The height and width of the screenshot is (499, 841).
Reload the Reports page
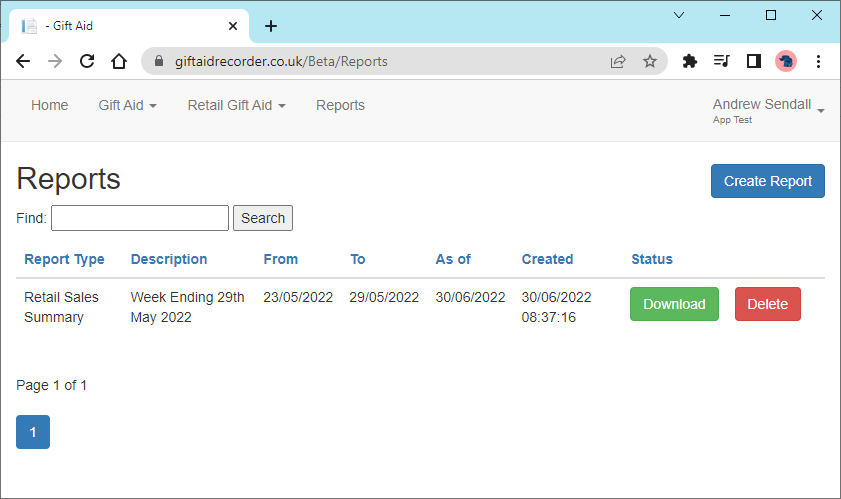point(87,61)
